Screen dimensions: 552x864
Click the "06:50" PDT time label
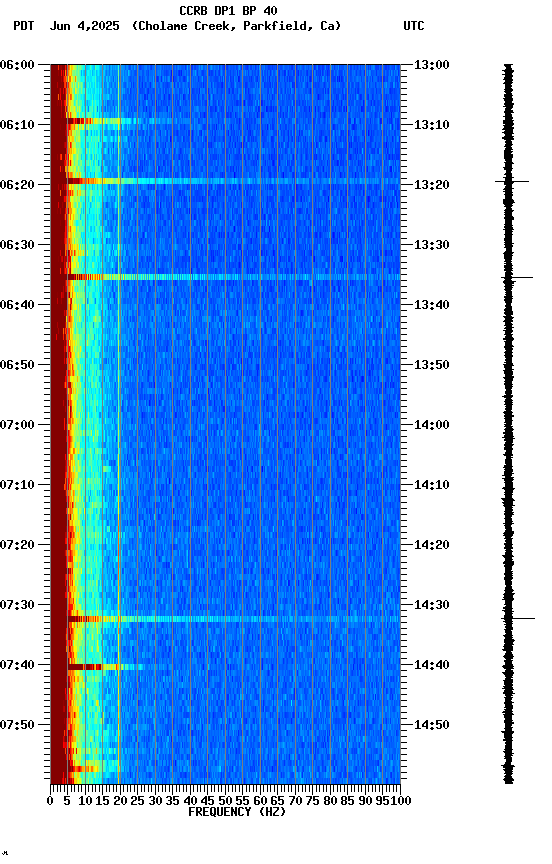pyautogui.click(x=17, y=365)
